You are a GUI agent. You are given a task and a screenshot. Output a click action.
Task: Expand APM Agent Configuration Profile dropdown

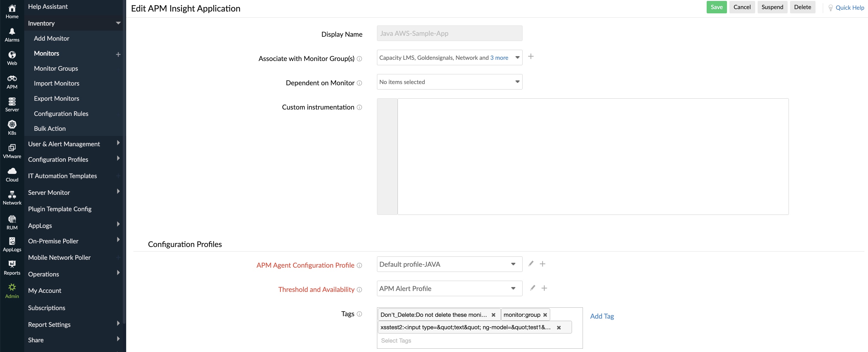point(513,264)
